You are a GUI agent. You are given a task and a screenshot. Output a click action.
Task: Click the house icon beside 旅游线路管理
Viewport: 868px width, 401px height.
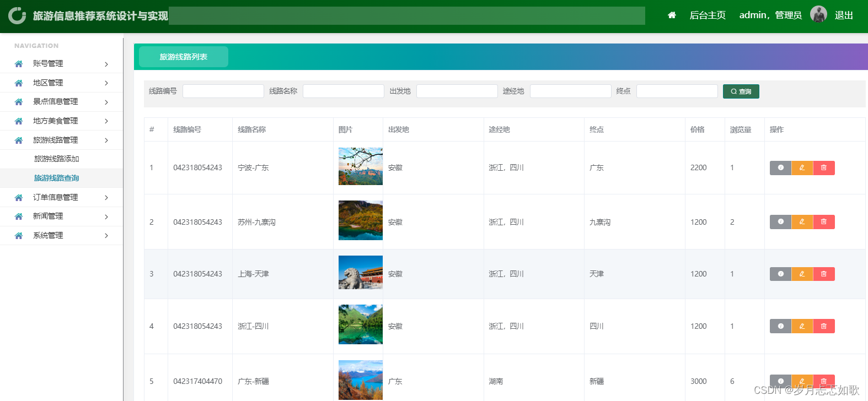[19, 140]
